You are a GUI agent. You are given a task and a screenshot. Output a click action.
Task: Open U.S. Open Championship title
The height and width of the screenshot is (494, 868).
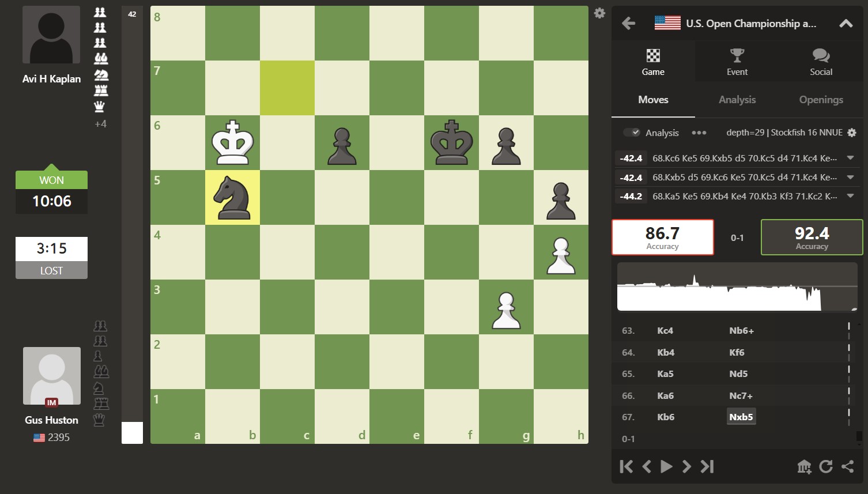pyautogui.click(x=751, y=23)
